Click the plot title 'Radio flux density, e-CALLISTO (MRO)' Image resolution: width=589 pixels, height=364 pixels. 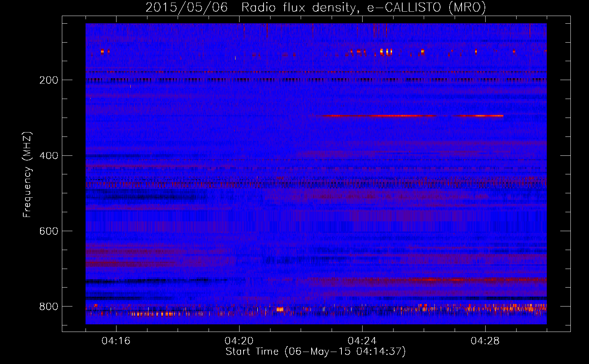coord(364,8)
